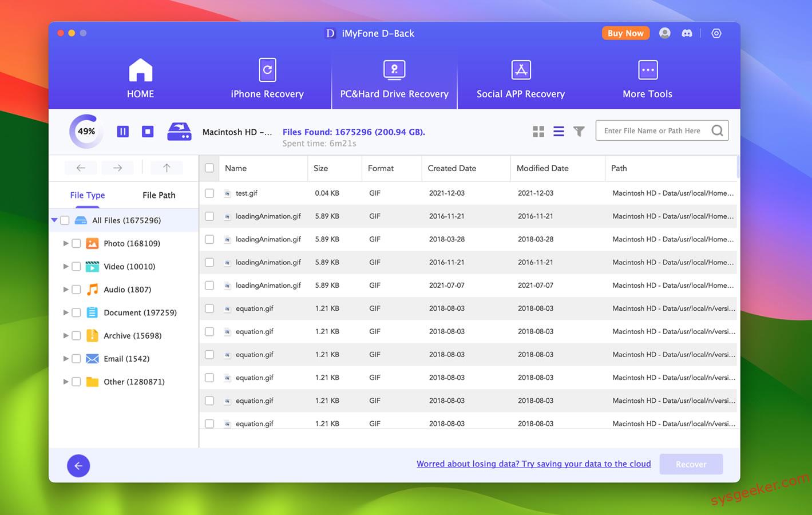Open More Tools

click(647, 79)
